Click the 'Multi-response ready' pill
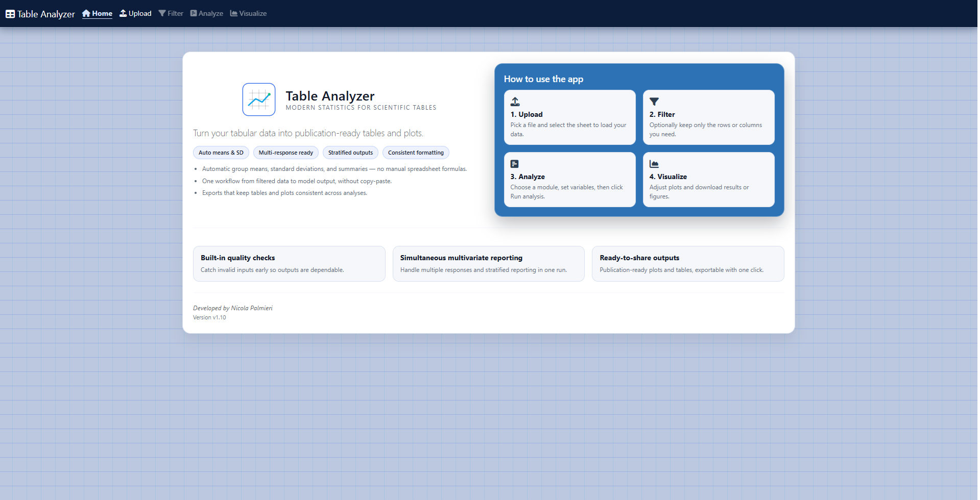This screenshot has height=500, width=980. pyautogui.click(x=285, y=152)
